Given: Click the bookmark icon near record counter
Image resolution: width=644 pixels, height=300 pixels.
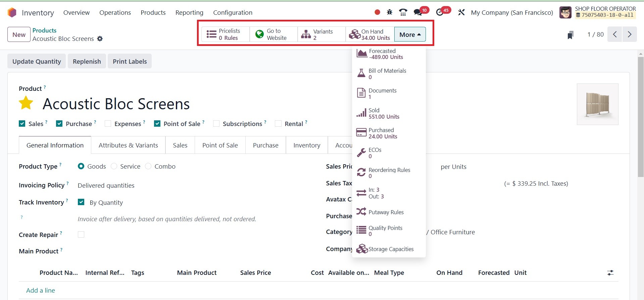Looking at the screenshot, I should pyautogui.click(x=570, y=35).
